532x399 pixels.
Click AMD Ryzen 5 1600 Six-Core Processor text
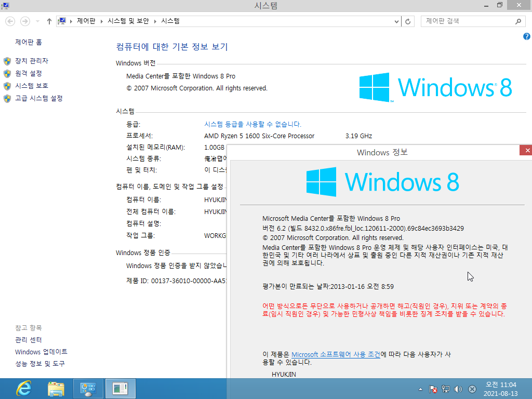[x=259, y=136]
